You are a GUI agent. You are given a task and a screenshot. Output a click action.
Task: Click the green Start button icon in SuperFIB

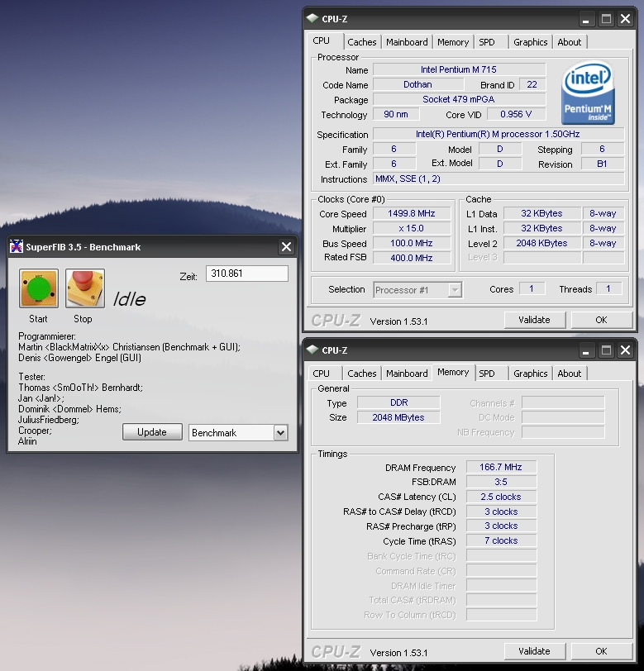[x=39, y=288]
